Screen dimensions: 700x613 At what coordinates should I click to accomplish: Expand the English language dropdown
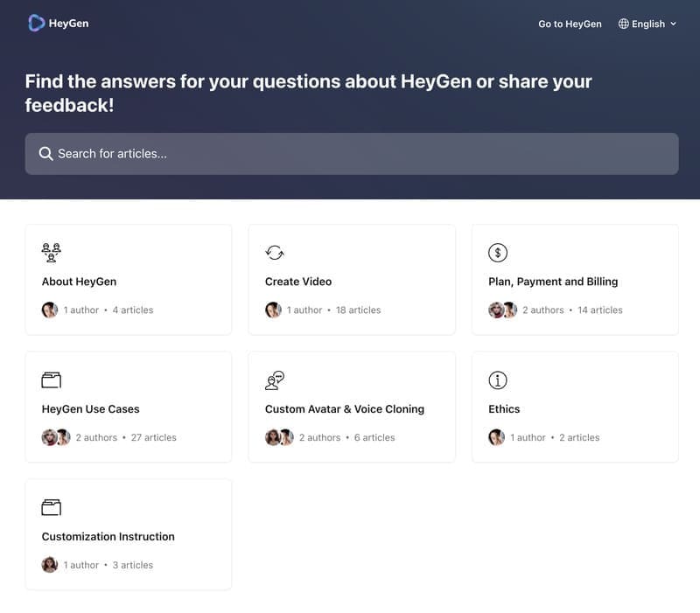[647, 24]
